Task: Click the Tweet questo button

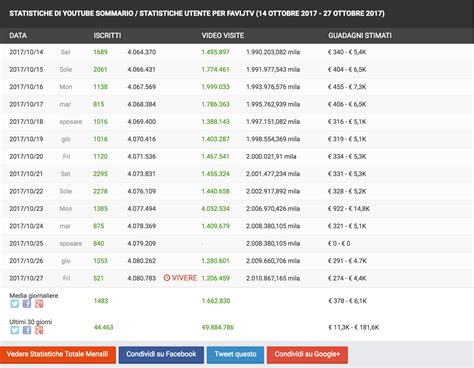Action: pyautogui.click(x=235, y=355)
